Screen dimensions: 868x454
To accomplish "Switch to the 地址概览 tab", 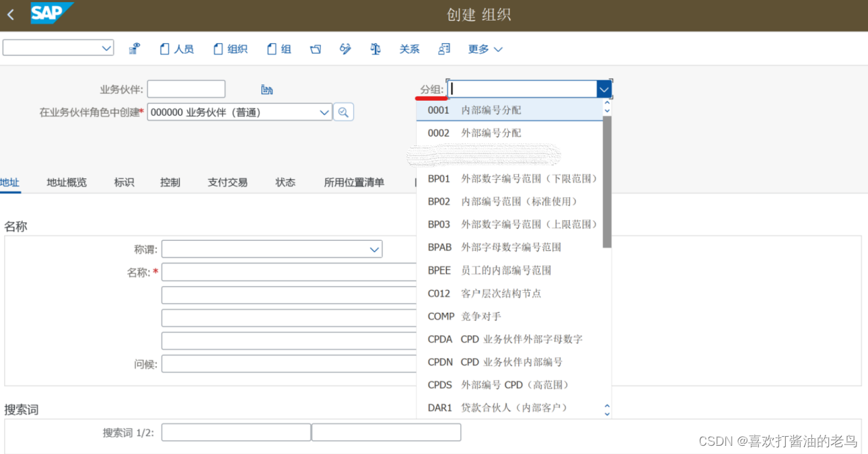I will click(66, 182).
